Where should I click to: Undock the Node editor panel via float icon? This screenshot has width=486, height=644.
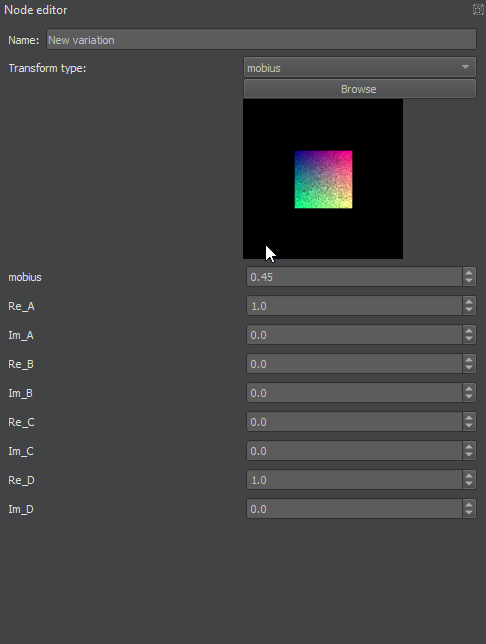pos(478,9)
